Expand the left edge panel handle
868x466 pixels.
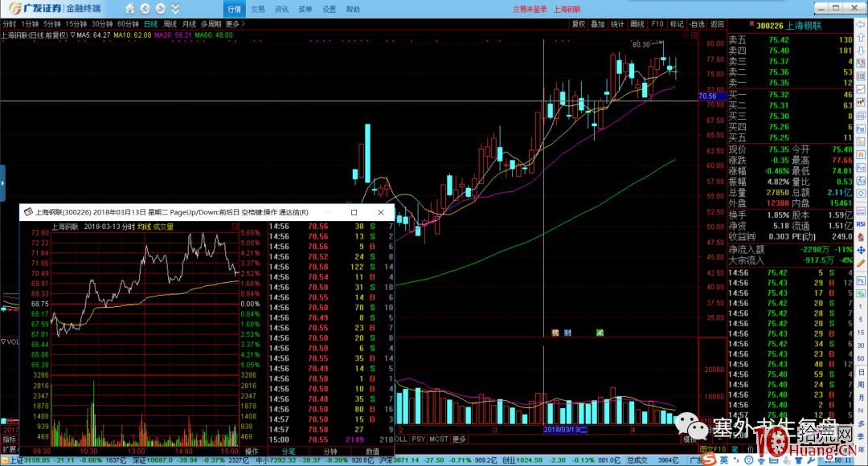2,182
